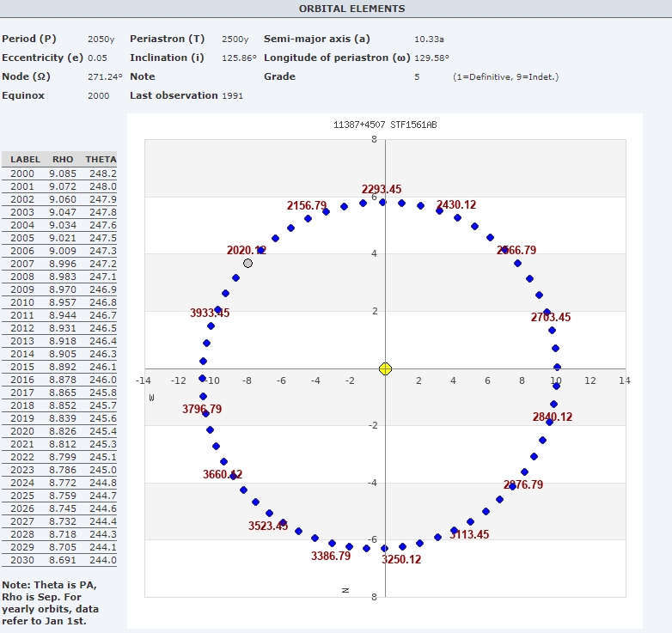This screenshot has height=633, width=672.
Task: Select the 2000 row in the ephemeris table
Action: click(58, 173)
